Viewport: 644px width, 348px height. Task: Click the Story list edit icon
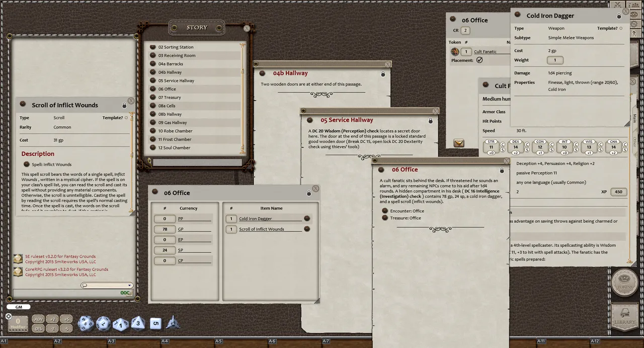149,161
